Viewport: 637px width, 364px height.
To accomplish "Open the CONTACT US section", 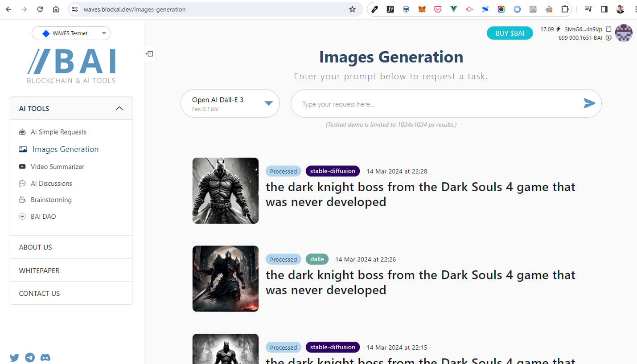I will (x=71, y=293).
